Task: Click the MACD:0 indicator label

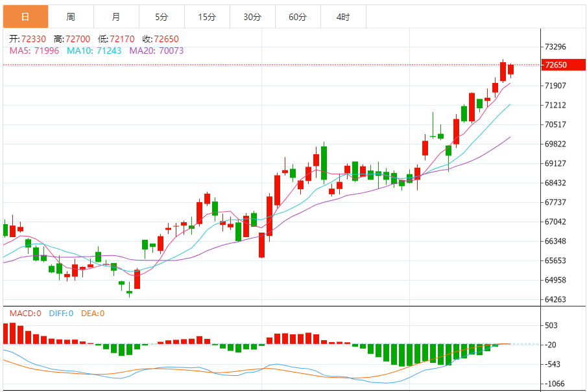Action: [25, 314]
